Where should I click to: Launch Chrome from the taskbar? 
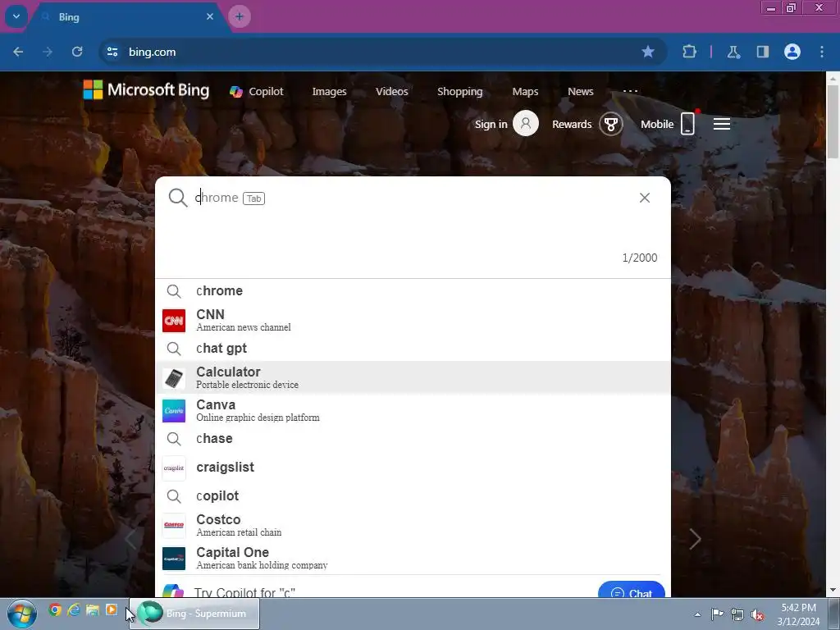tap(55, 609)
